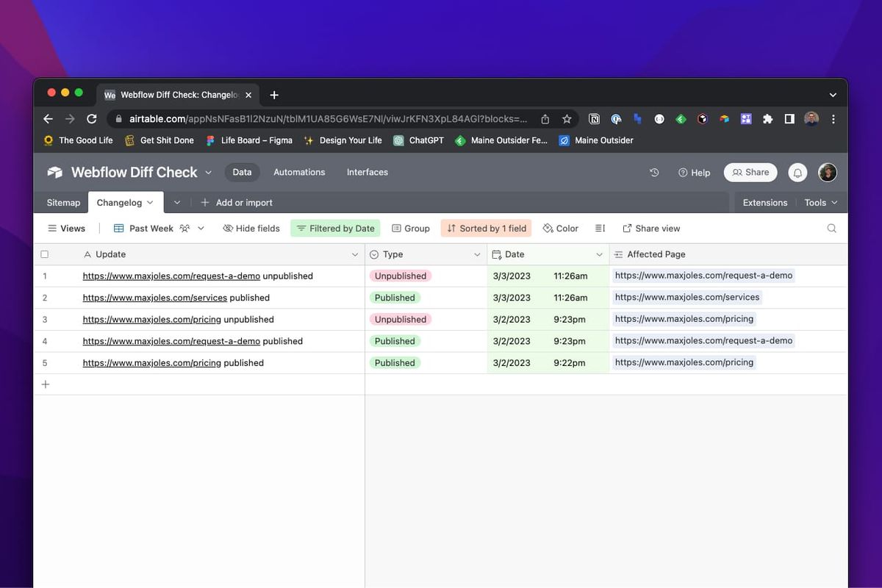Screen dimensions: 882x588
Task: Click the Hide fields button
Action: coord(251,229)
